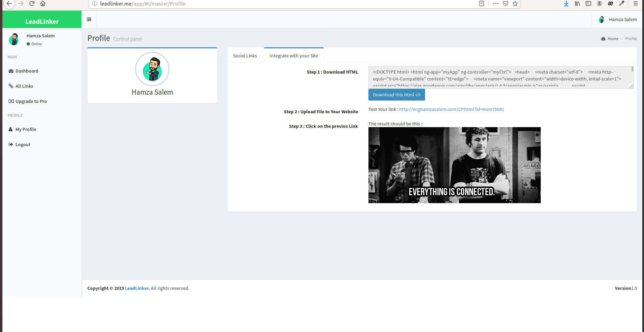Click the browser forward arrow
This screenshot has width=644, height=332.
click(x=21, y=3)
